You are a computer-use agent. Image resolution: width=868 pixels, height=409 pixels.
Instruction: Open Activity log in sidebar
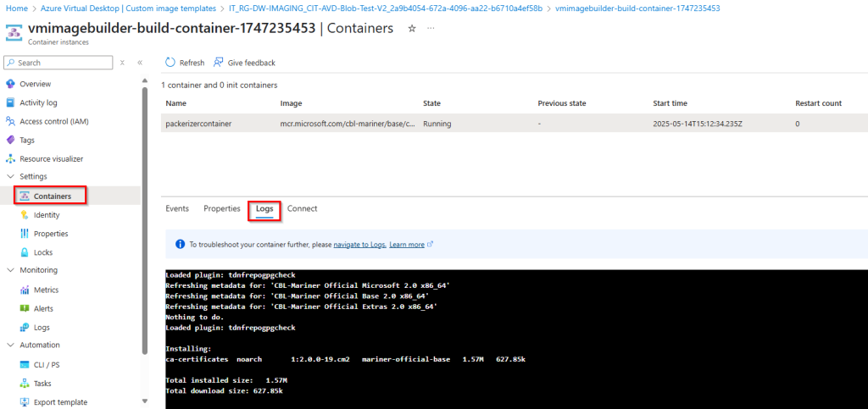[x=38, y=102]
